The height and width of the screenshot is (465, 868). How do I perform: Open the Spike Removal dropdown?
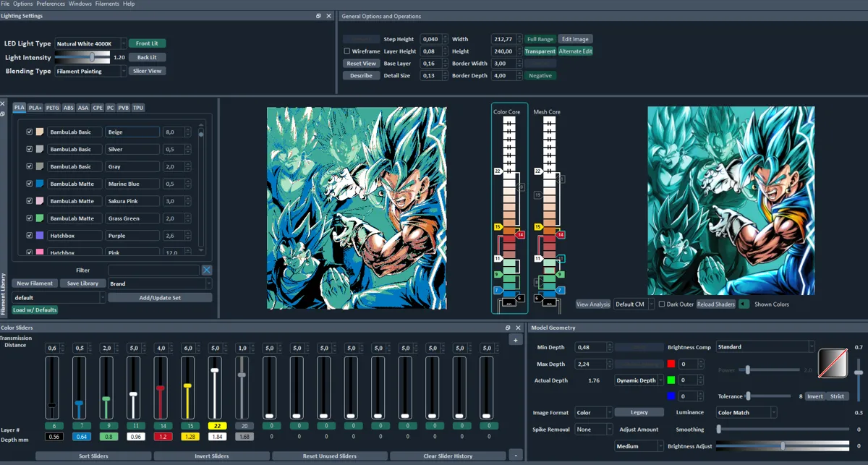pos(594,430)
